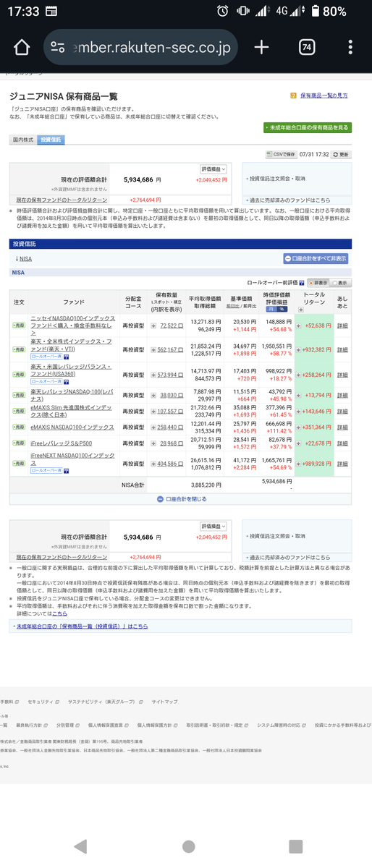This screenshot has width=372, height=868.
Task: Click 売却 for iFreeNEXT NASDAQ100 fund
Action: click(19, 464)
